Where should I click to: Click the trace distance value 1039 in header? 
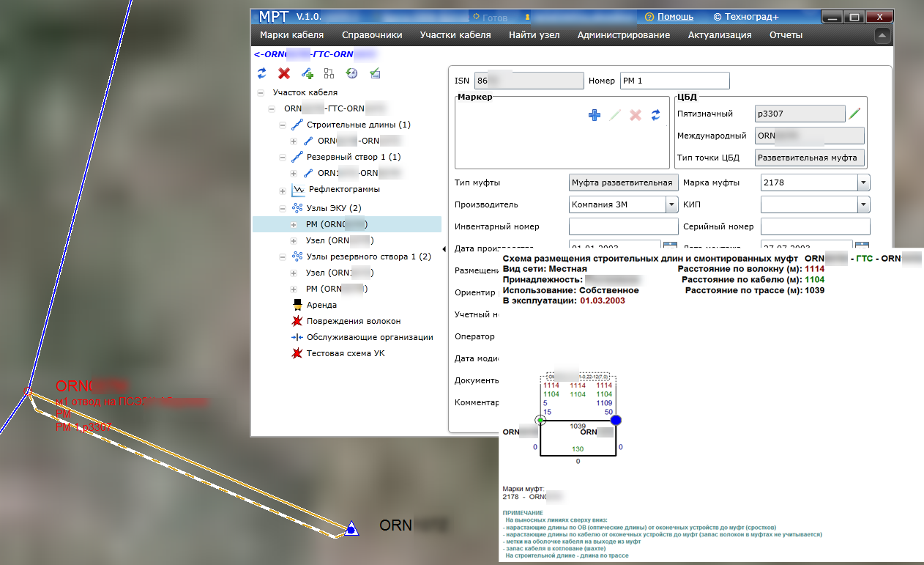814,290
